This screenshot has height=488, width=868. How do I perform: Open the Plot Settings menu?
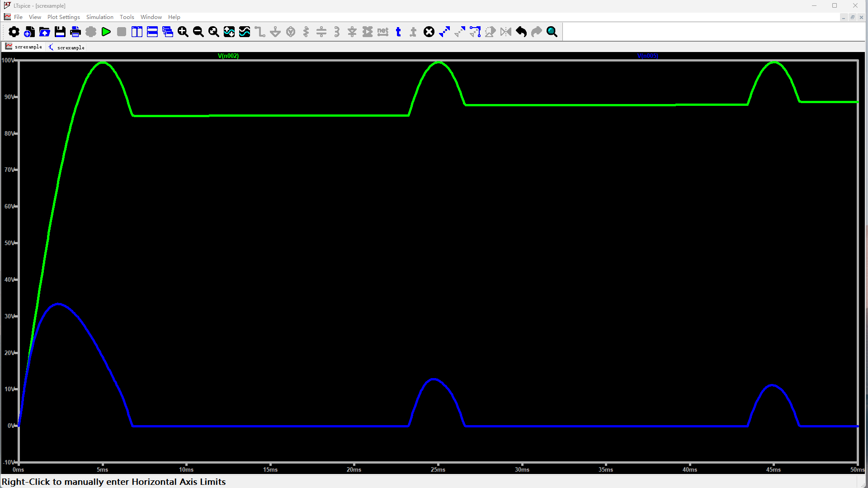click(63, 17)
